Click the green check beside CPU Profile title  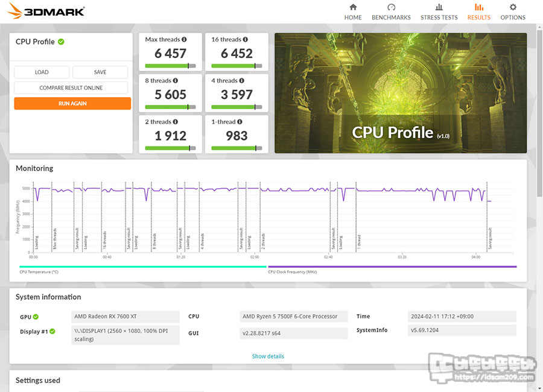[x=62, y=42]
